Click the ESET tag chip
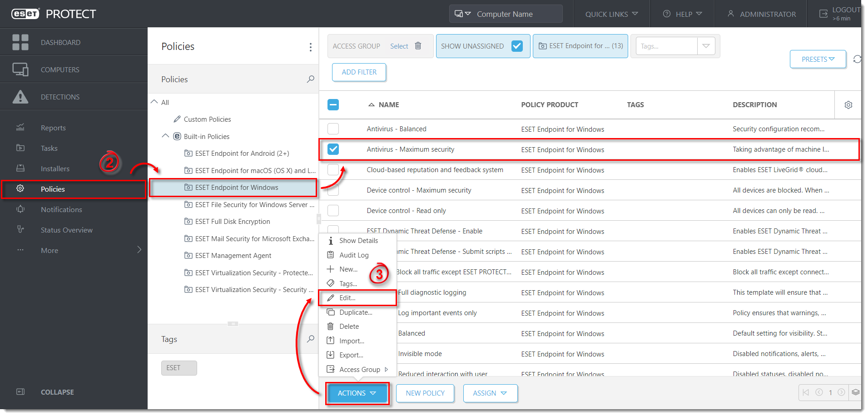The width and height of the screenshot is (868, 416). [179, 368]
